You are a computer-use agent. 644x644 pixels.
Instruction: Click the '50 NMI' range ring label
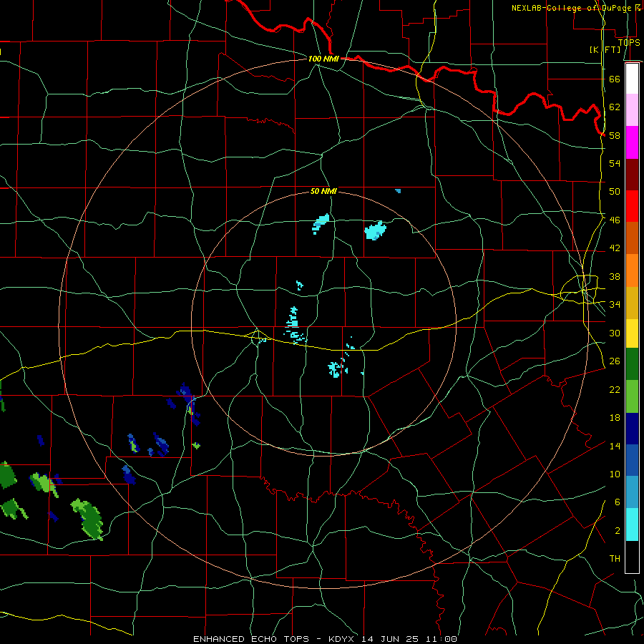pyautogui.click(x=323, y=191)
